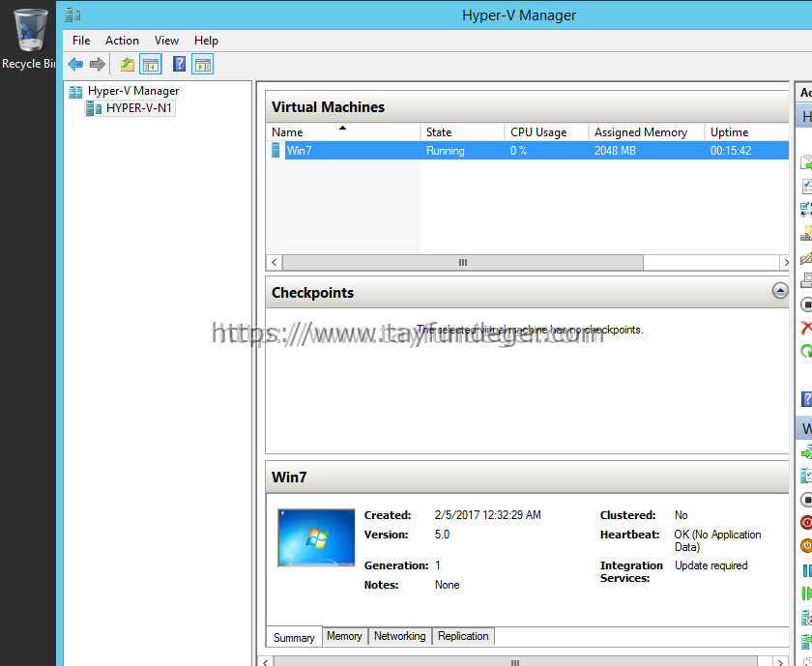Image resolution: width=812 pixels, height=666 pixels.
Task: Click the 00:15:42 uptime cell
Action: [x=731, y=151]
